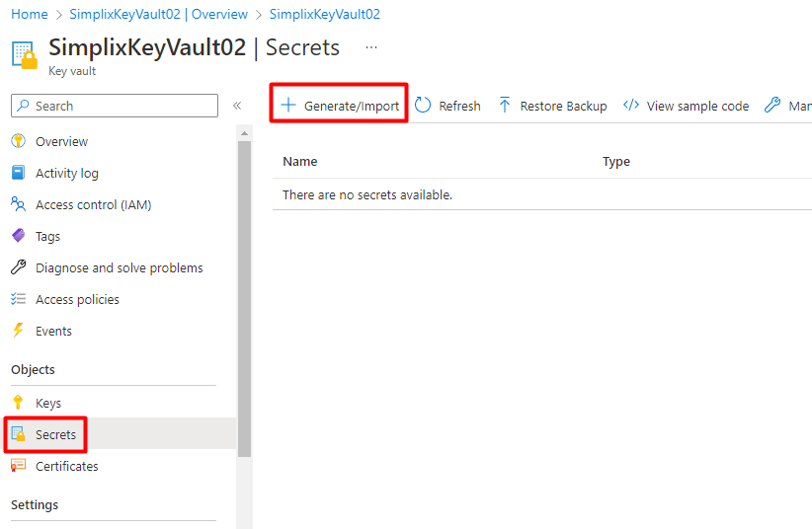
Task: Click the purple Tags icon
Action: click(18, 236)
